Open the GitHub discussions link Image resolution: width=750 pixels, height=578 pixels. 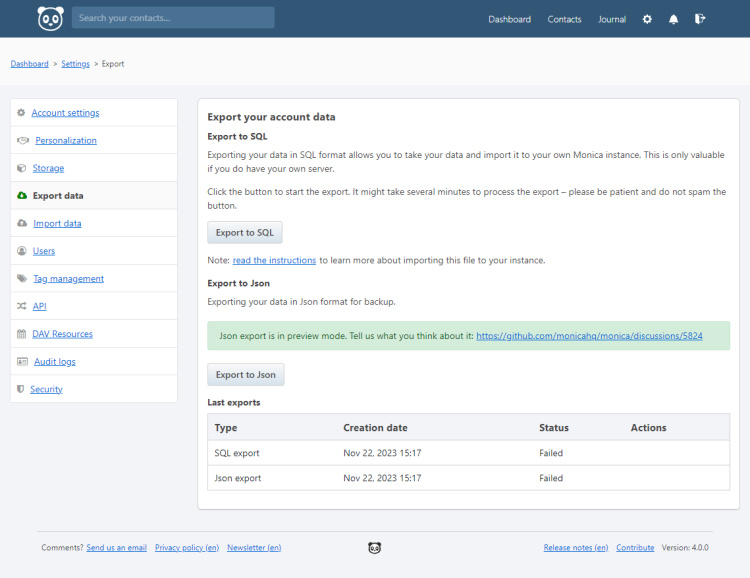click(589, 336)
